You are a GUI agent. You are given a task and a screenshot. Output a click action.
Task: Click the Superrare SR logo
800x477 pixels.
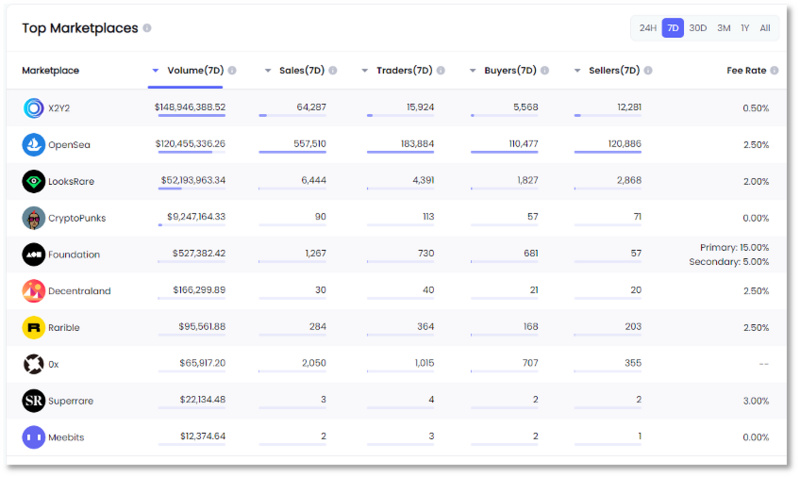coord(34,400)
